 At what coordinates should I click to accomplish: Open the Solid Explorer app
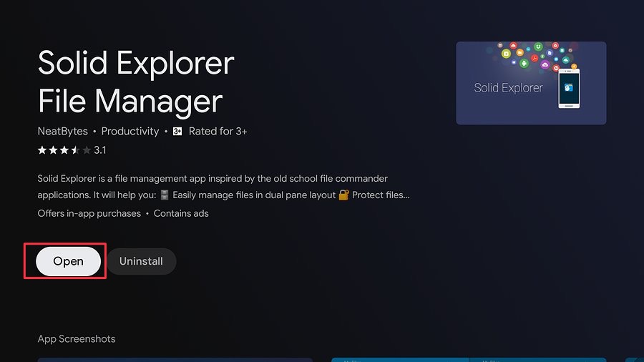[x=68, y=261]
